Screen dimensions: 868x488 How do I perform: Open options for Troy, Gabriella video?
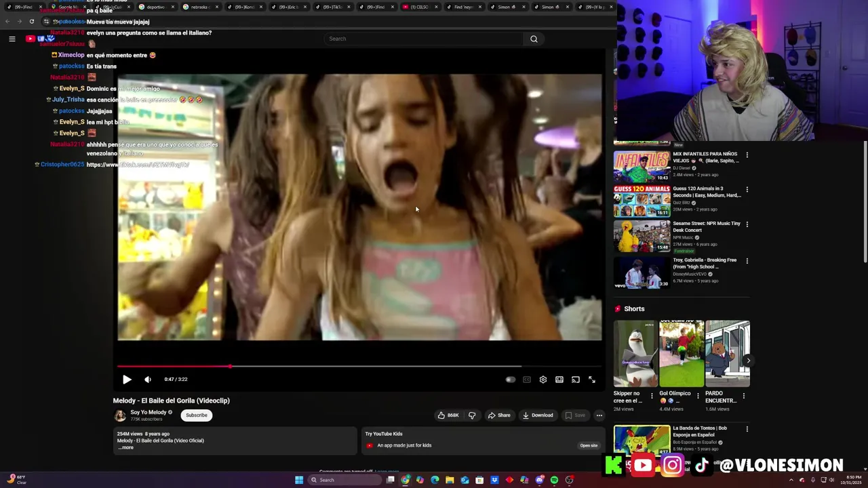[x=747, y=261]
